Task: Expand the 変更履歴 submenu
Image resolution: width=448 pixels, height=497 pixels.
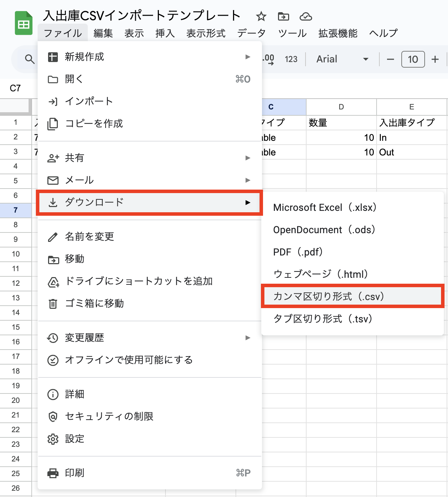Action: pyautogui.click(x=150, y=338)
